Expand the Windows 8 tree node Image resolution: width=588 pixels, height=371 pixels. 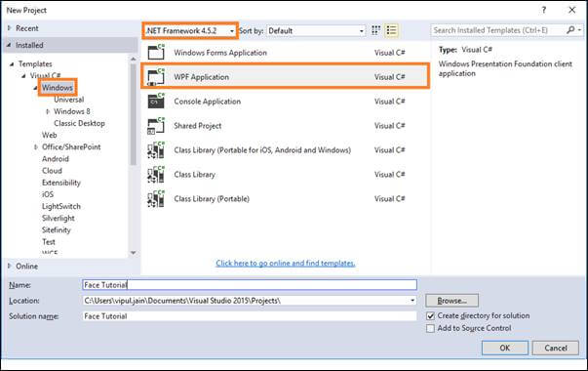(48, 111)
